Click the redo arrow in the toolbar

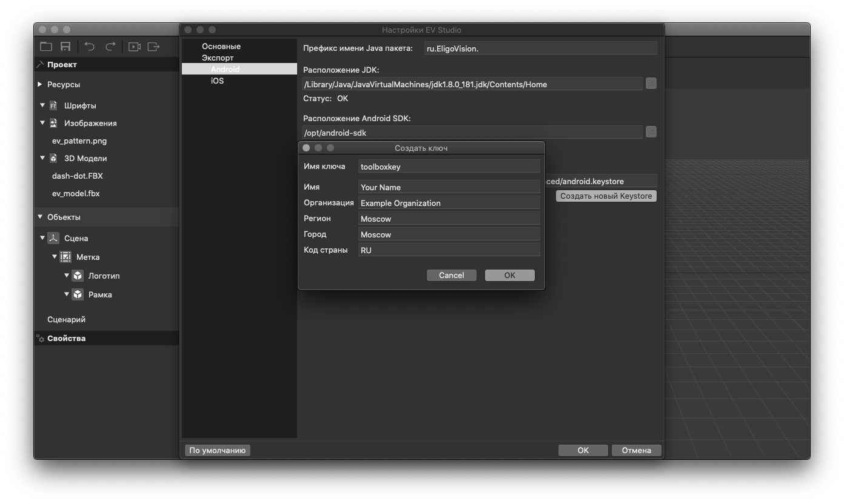click(110, 47)
